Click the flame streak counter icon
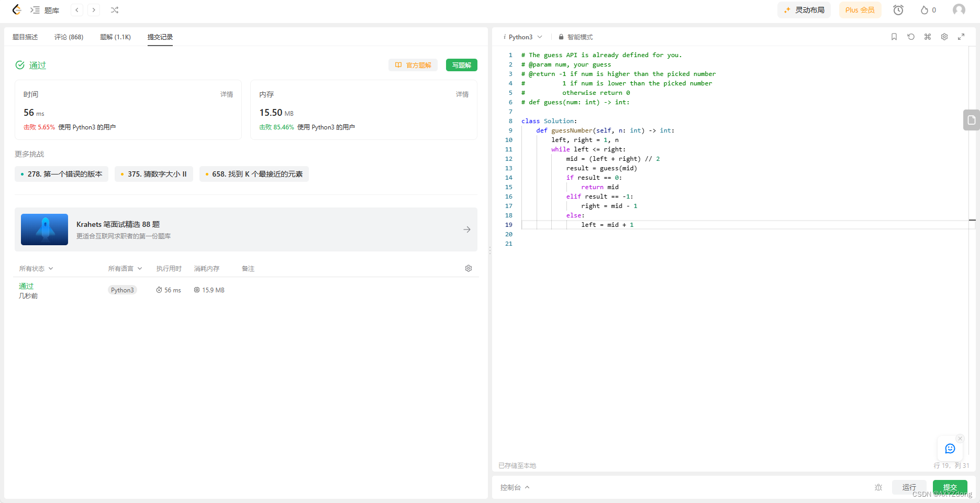980x503 pixels. coord(928,10)
